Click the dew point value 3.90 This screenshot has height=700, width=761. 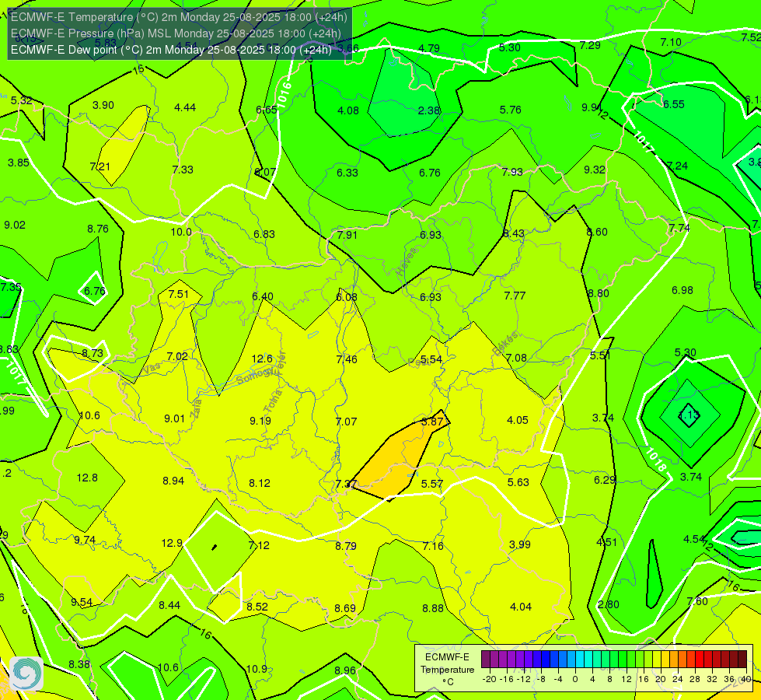tap(103, 106)
